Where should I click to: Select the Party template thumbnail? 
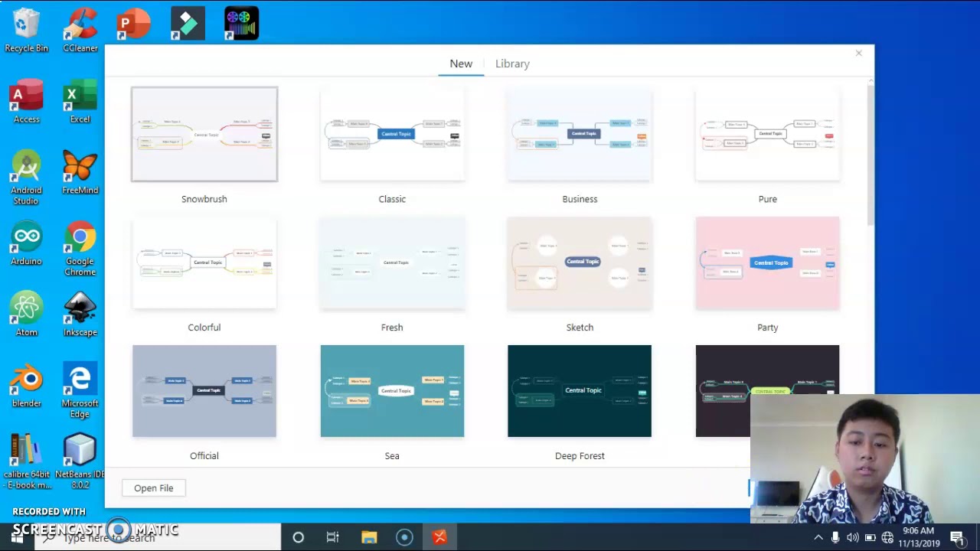[767, 263]
